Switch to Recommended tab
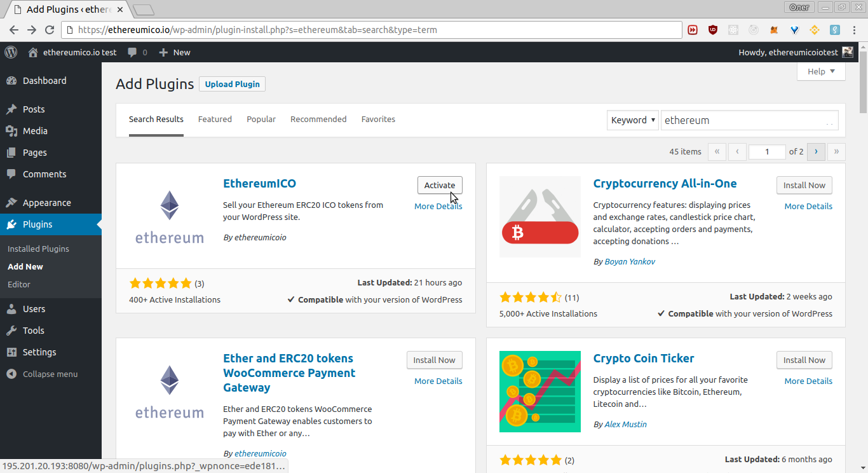Viewport: 868px width, 473px height. [318, 120]
